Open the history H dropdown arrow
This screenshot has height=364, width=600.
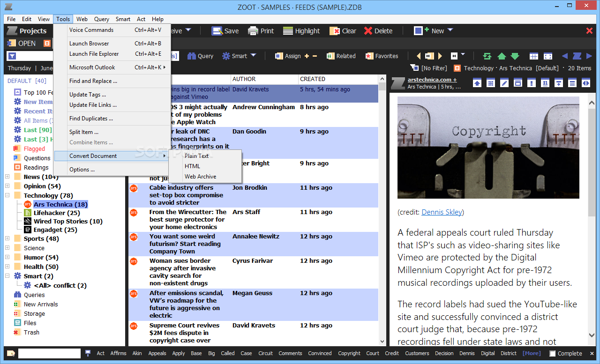(x=463, y=55)
